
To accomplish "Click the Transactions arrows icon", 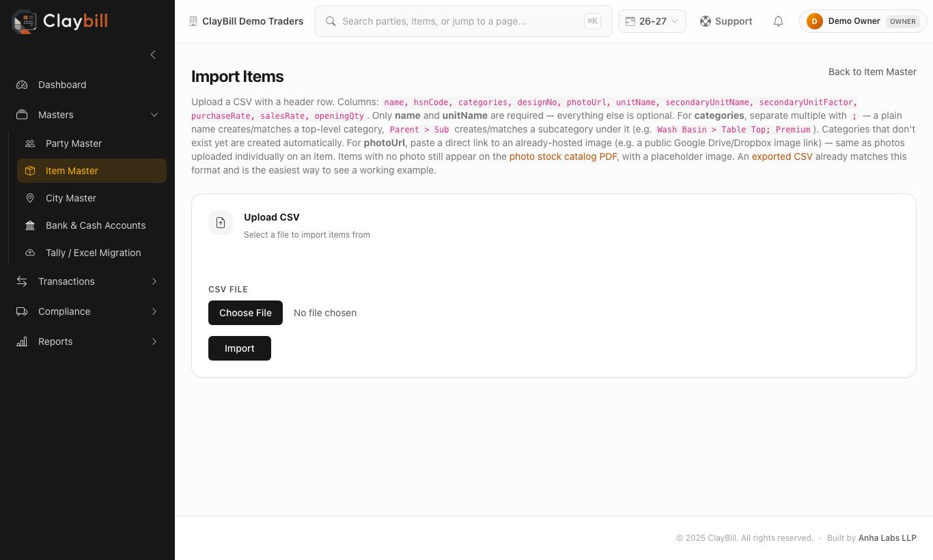I will pos(22,281).
